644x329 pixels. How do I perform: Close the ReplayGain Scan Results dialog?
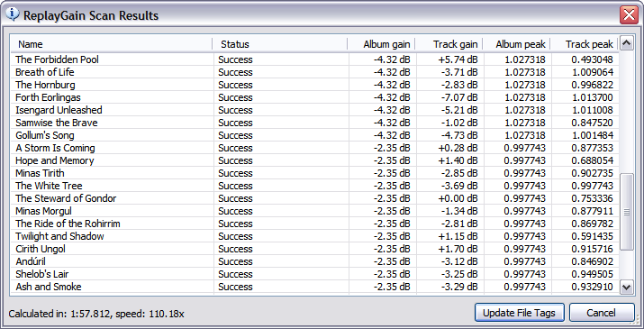[x=629, y=15]
